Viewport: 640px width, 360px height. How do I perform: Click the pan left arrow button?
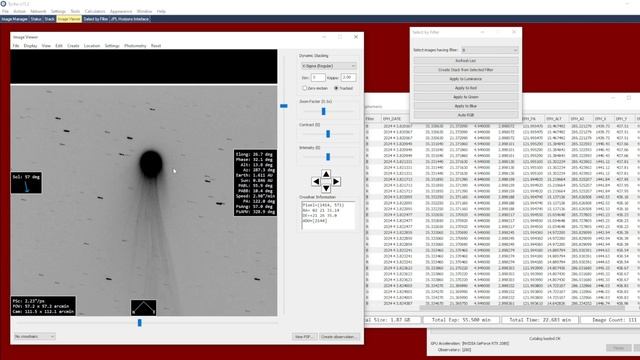coord(316,181)
